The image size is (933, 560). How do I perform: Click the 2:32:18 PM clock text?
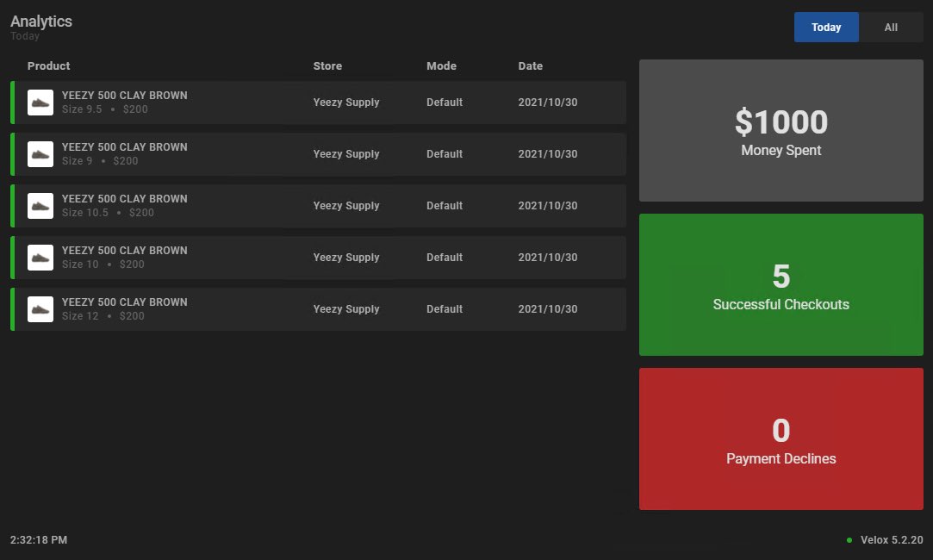(39, 540)
